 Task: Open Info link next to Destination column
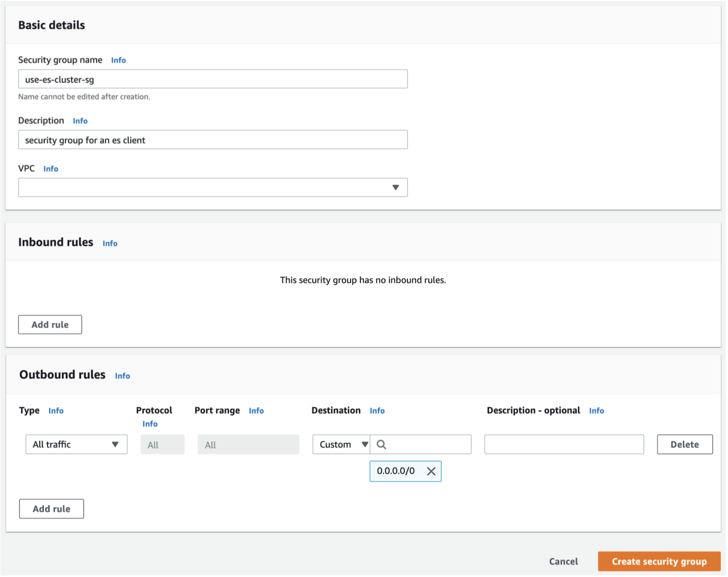377,411
